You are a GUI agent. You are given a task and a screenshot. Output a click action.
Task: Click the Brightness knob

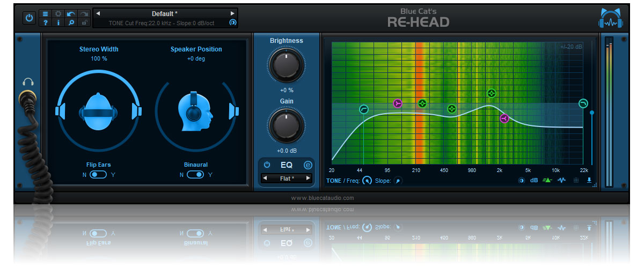[x=286, y=65]
